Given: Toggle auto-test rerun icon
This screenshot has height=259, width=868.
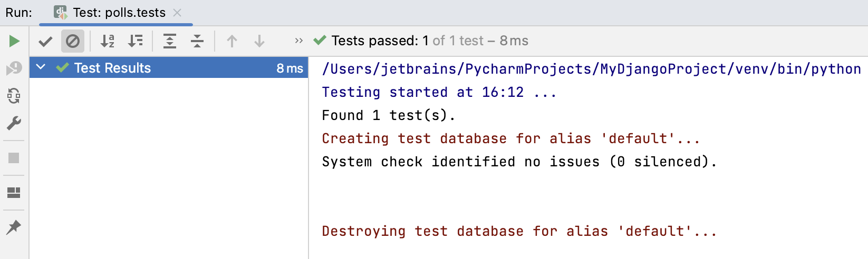Looking at the screenshot, I should coord(14,96).
